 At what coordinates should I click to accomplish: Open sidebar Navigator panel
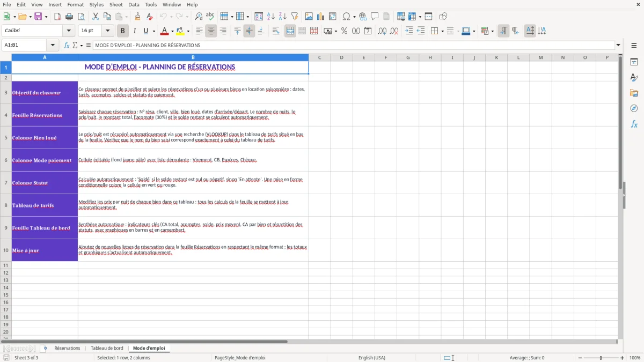click(x=634, y=109)
